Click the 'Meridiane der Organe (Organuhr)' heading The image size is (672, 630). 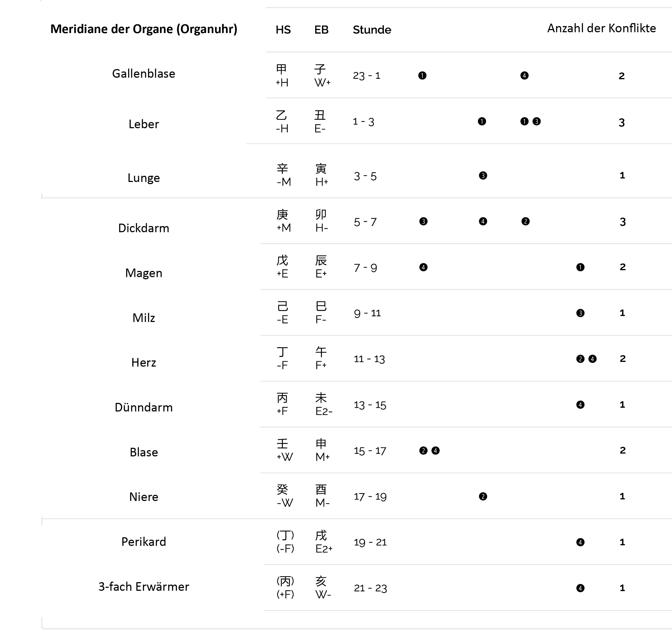pyautogui.click(x=144, y=29)
